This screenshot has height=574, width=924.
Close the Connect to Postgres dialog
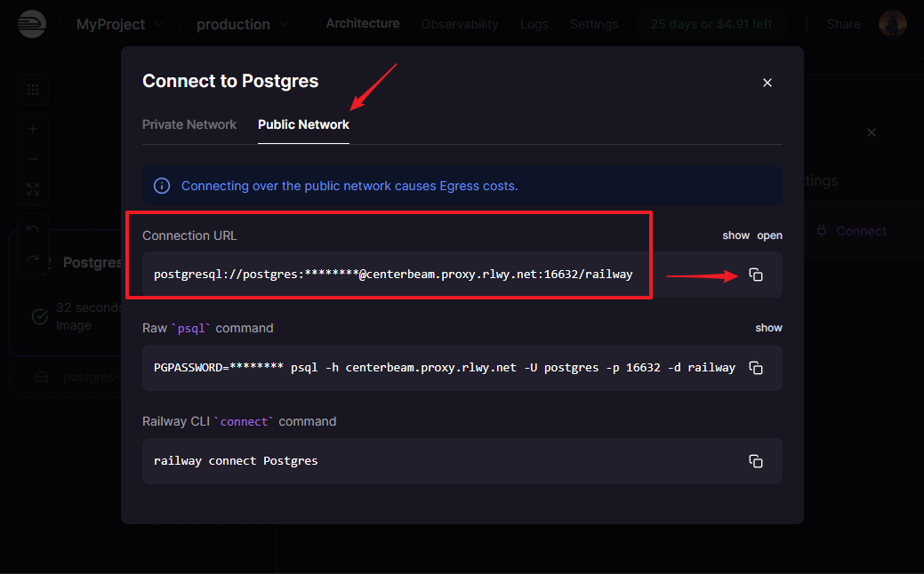[767, 83]
